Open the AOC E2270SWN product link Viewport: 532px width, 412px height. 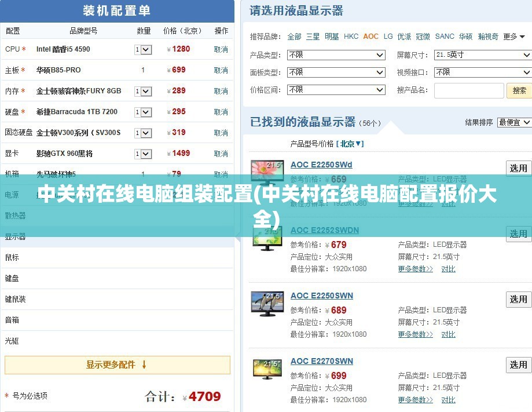tap(322, 362)
